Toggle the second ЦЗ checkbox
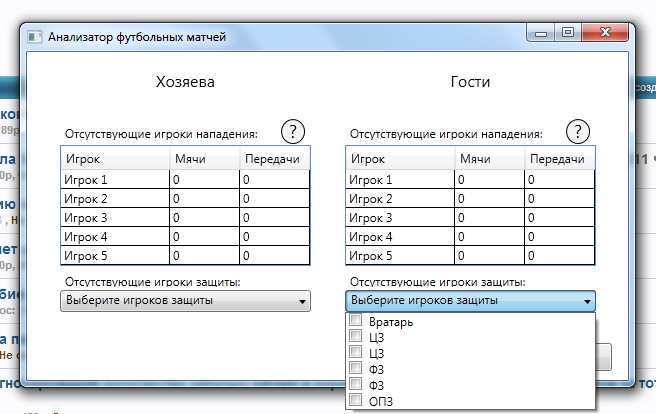 coord(355,354)
